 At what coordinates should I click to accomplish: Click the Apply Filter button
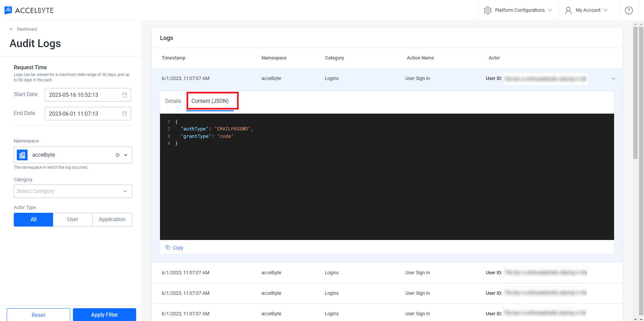105,315
